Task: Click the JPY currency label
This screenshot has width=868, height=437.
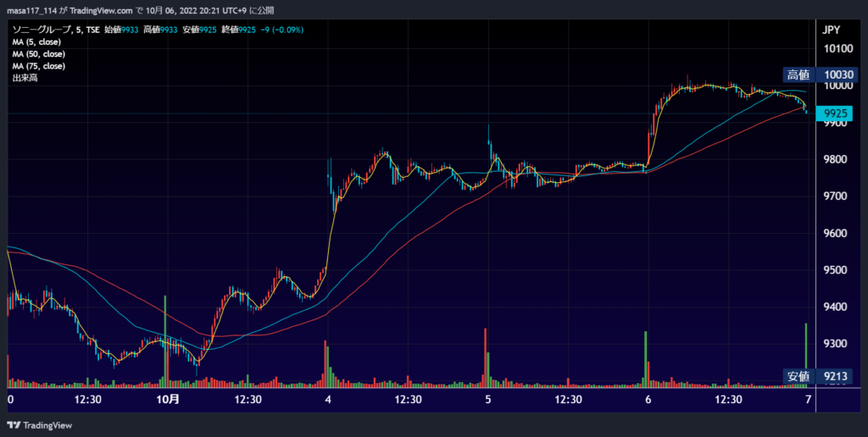Action: click(831, 30)
